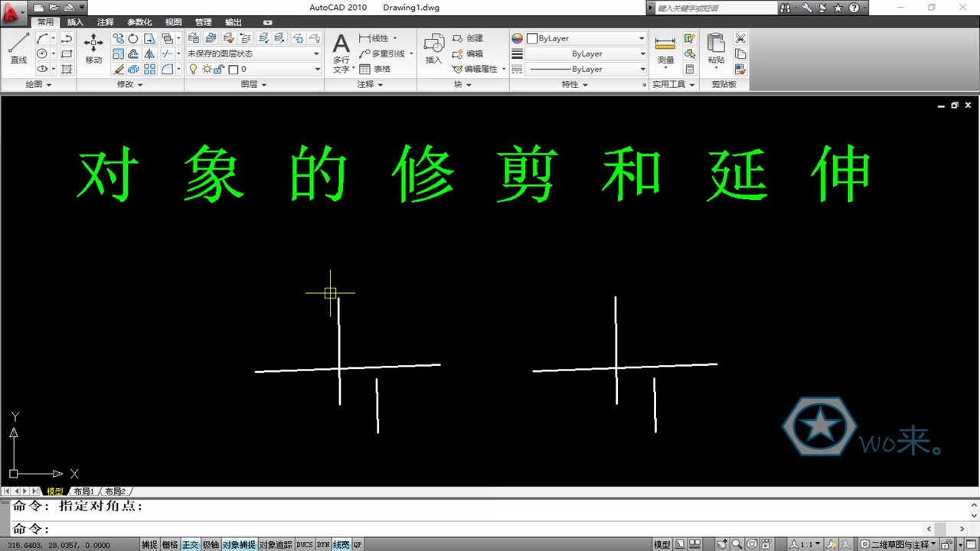
Task: Expand the Annotation (注释) panel
Action: tap(371, 84)
